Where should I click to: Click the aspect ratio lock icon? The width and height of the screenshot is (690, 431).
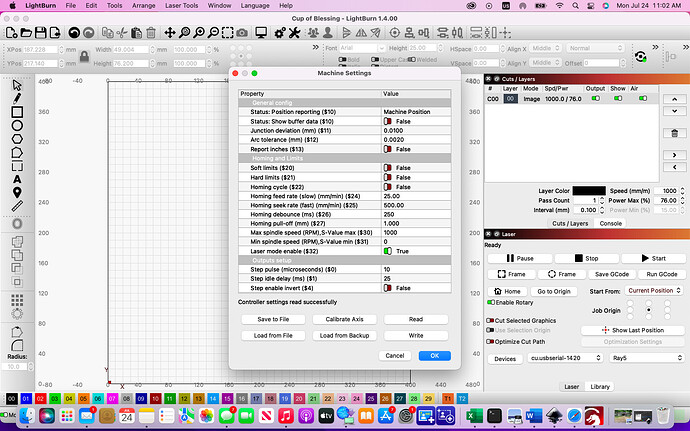point(84,56)
